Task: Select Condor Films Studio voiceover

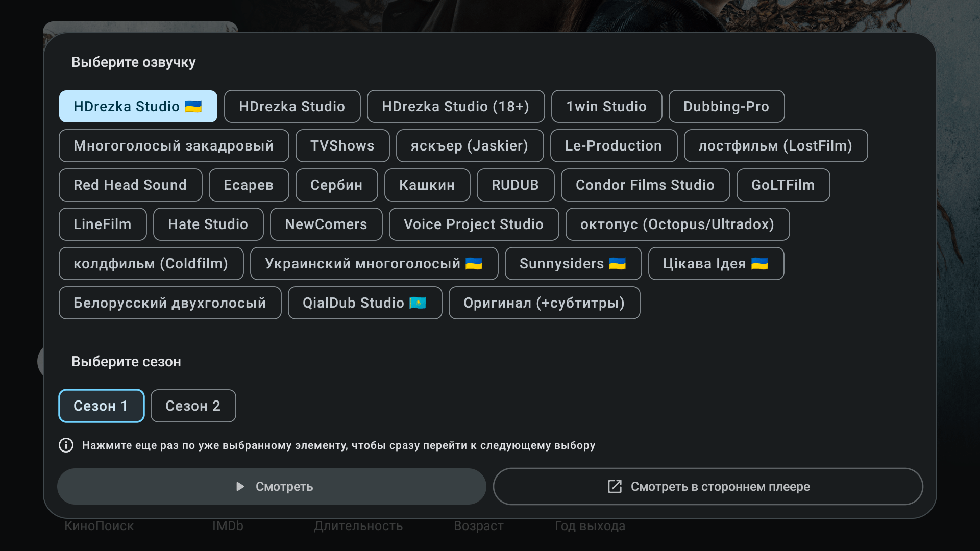Action: point(646,185)
